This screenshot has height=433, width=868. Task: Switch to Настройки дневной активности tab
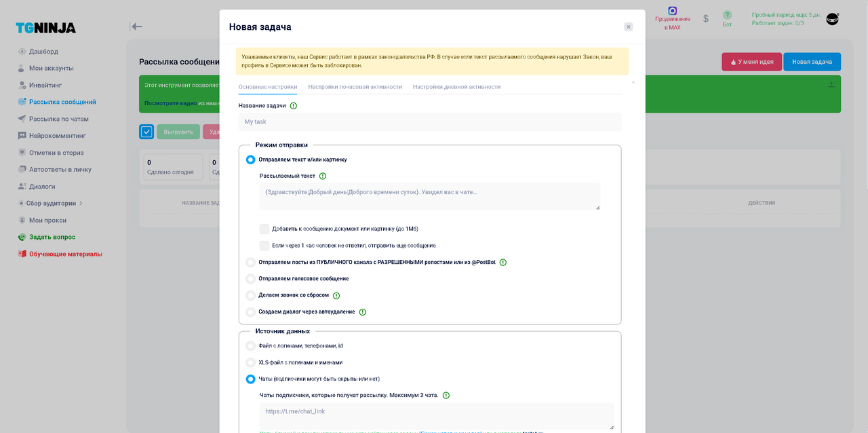(x=456, y=87)
